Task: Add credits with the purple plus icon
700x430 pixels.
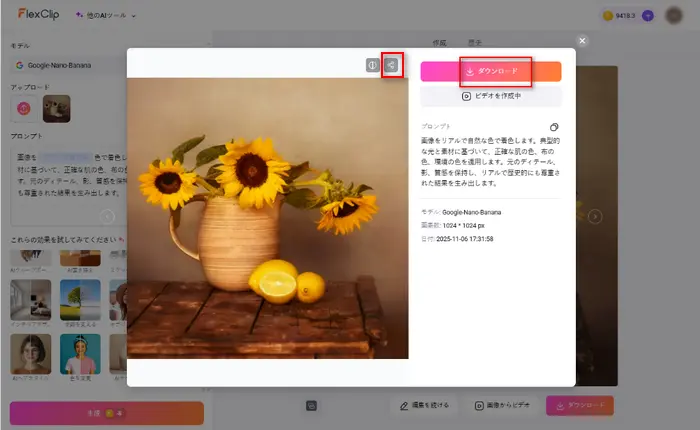Action: [648, 16]
